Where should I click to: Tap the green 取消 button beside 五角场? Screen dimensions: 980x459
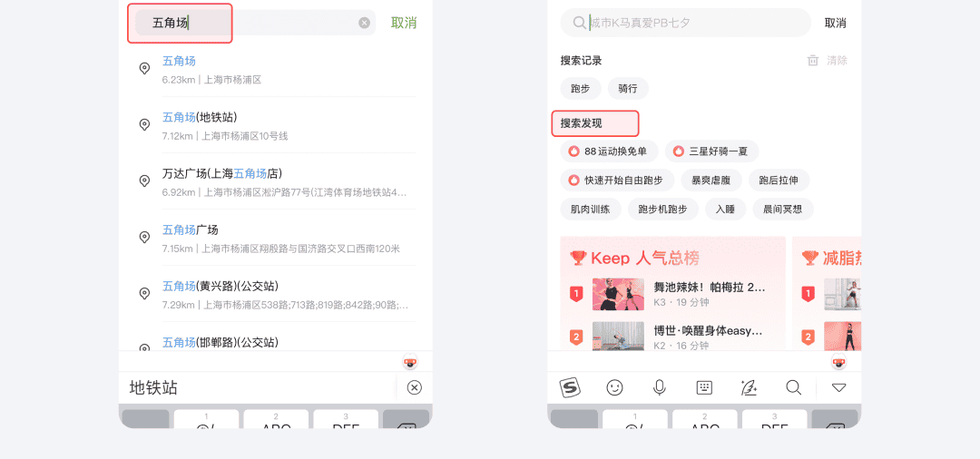[x=404, y=23]
